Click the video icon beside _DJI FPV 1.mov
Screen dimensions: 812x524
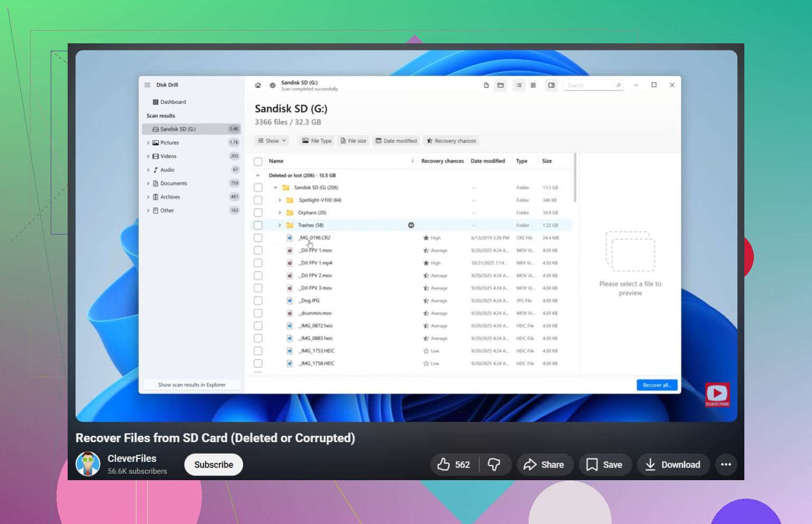(290, 250)
